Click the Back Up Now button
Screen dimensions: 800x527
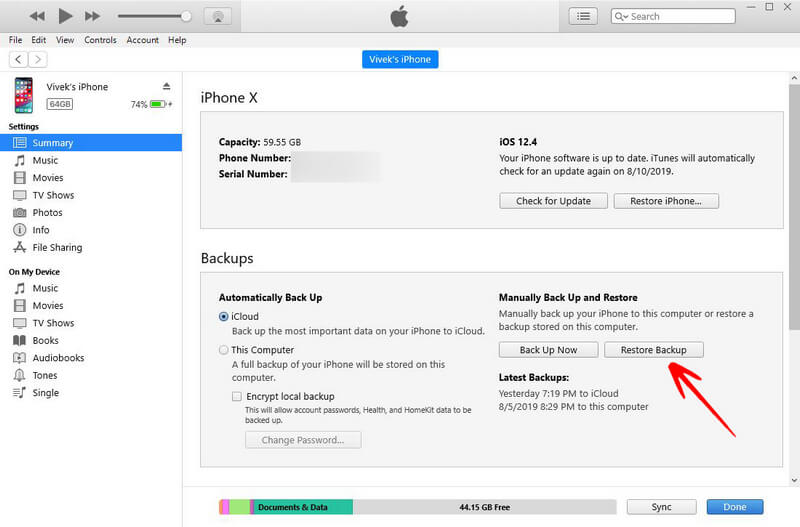pyautogui.click(x=548, y=350)
